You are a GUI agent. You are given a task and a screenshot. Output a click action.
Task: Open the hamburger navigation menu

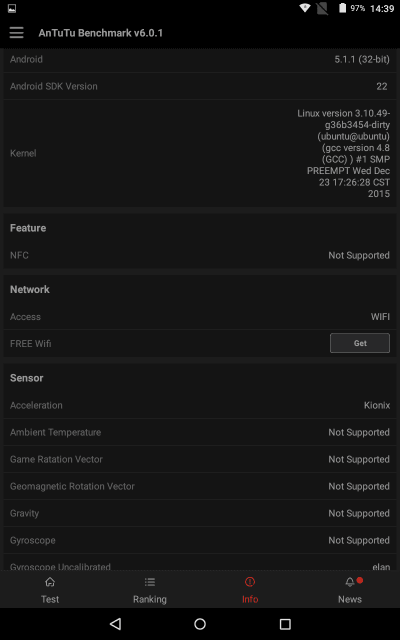click(16, 33)
